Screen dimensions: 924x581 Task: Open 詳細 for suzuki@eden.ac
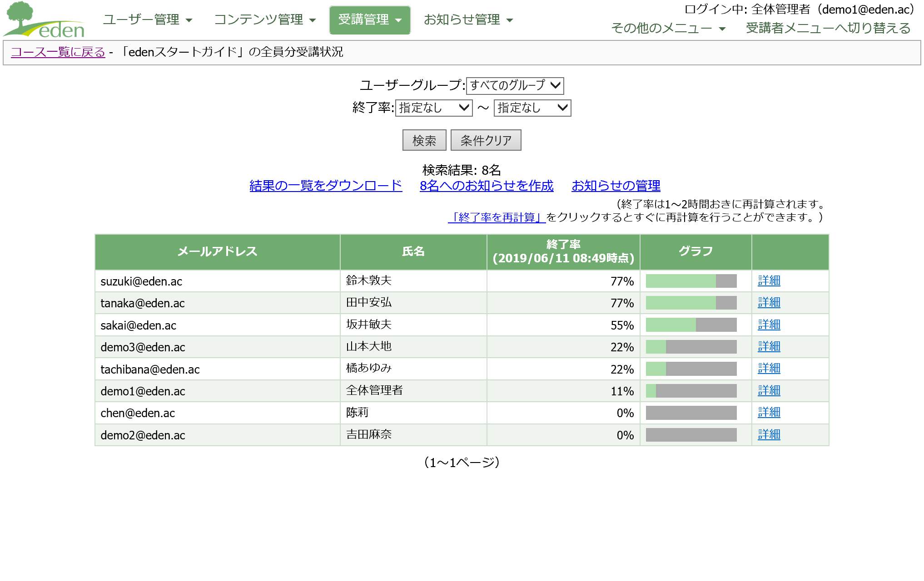[x=769, y=281]
